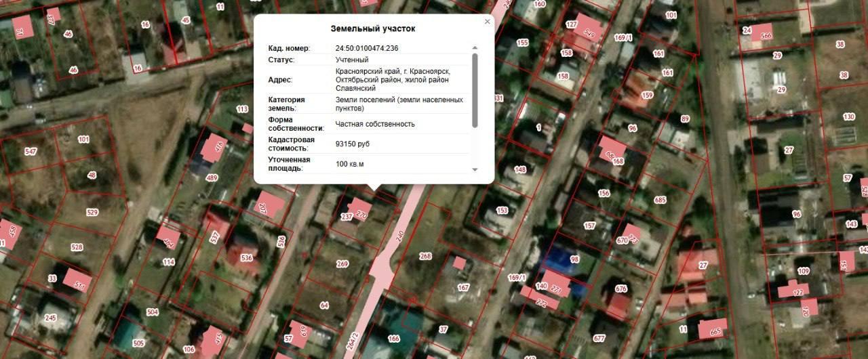
Task: Click land parcel number 153
Action: click(x=502, y=211)
